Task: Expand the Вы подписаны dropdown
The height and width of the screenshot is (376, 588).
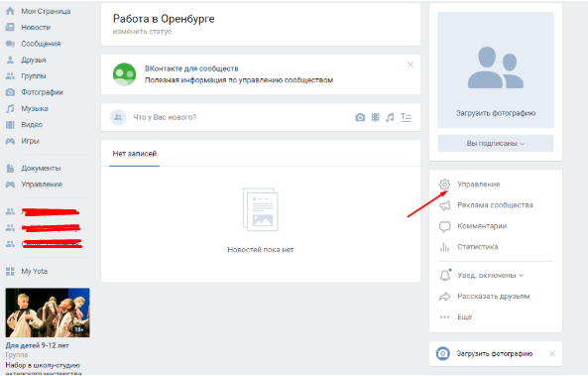Action: coord(496,143)
